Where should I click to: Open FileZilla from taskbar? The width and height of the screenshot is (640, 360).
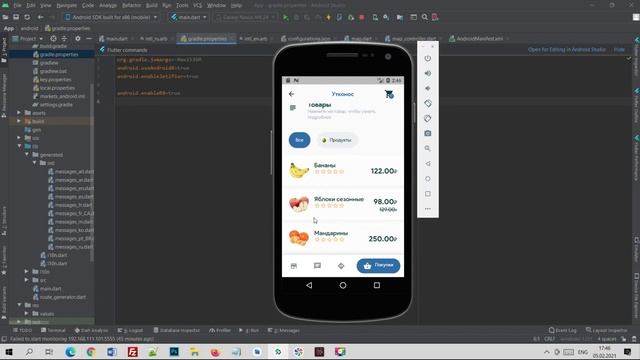pos(133,352)
